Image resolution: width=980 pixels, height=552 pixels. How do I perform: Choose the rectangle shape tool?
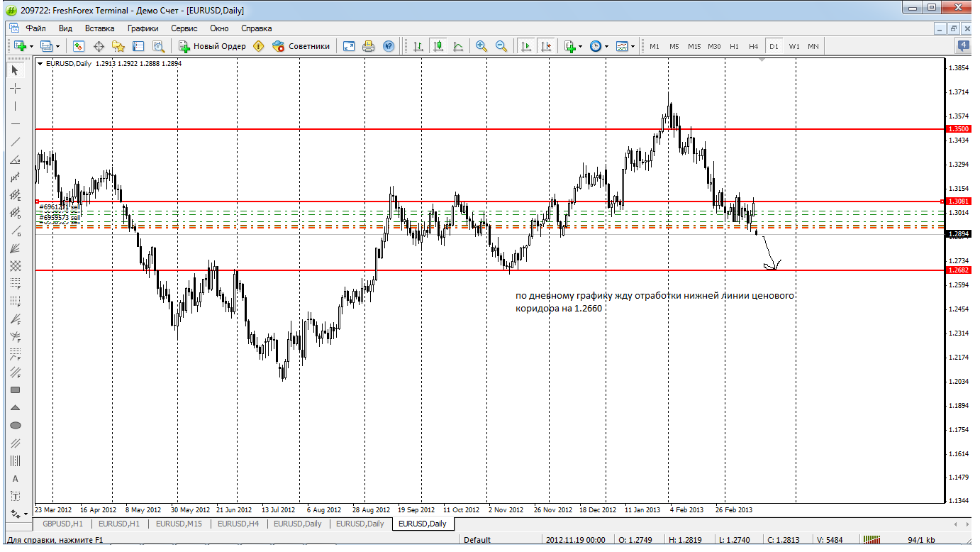[x=15, y=390]
